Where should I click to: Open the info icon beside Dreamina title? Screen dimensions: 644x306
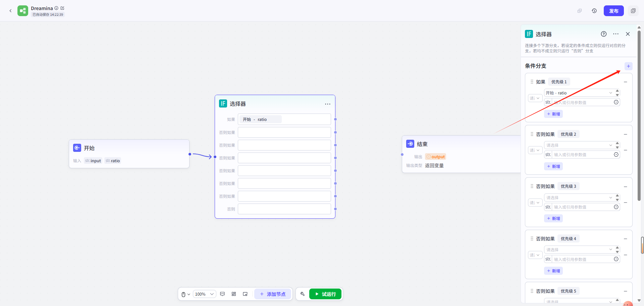(56, 8)
